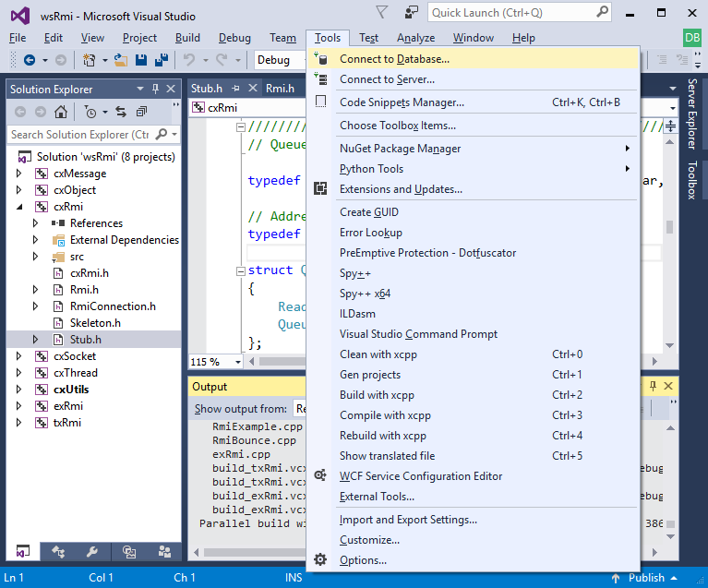Close the Solution Explorer panel

171,89
